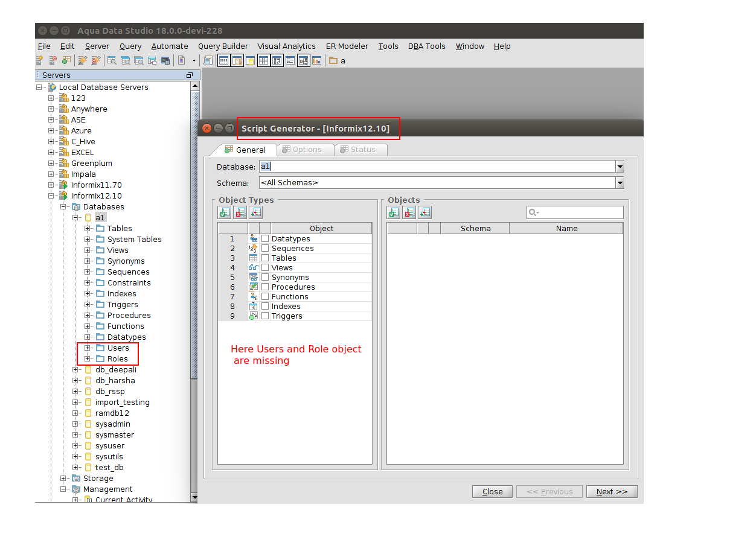Click the script scroll icon in toolbar
756x554 pixels.
point(208,60)
